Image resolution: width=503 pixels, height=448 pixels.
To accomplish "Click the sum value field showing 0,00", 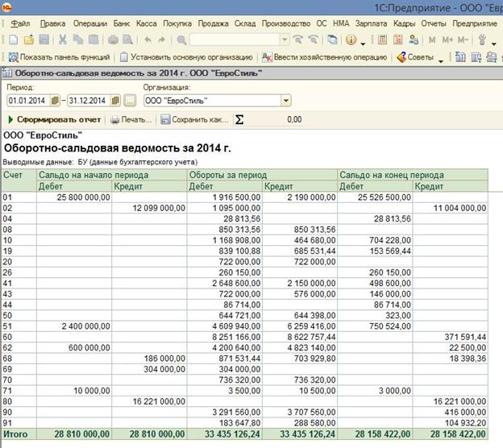I will [x=280, y=119].
